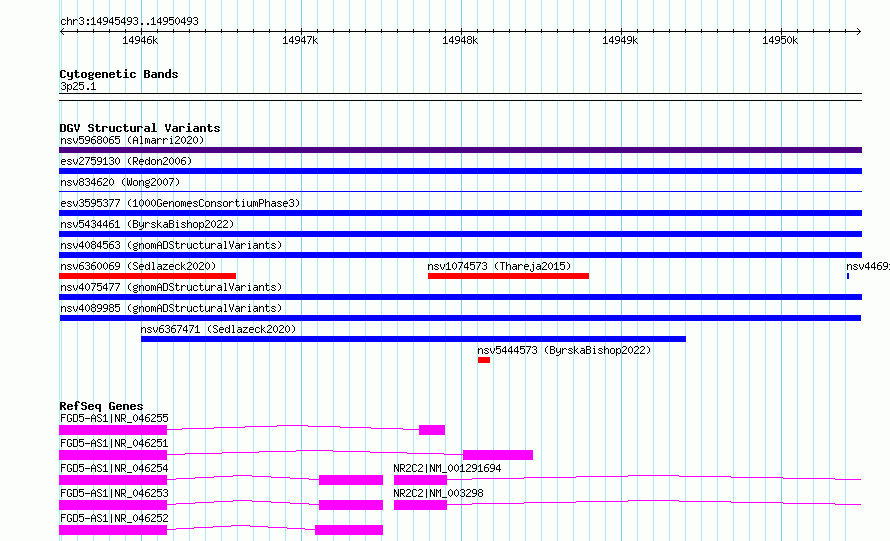Select the esv3595377 (1000GenomesConsortiumPhase3) label
This screenshot has width=890, height=541.
pyautogui.click(x=180, y=203)
